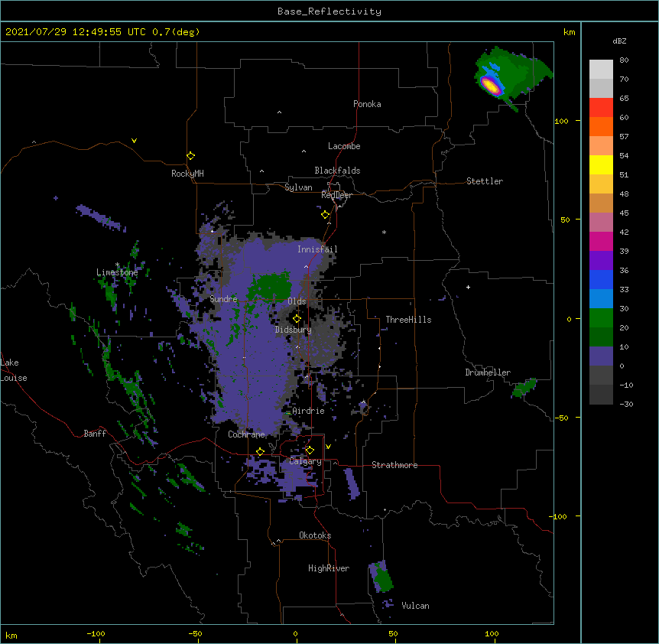Click the RockyMH label
The height and width of the screenshot is (644, 659).
click(187, 174)
